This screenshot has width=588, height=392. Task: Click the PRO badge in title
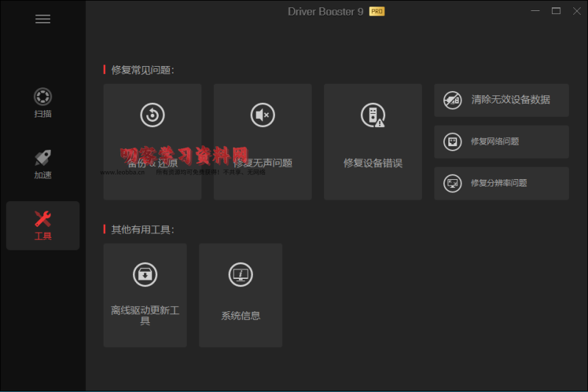(x=377, y=12)
